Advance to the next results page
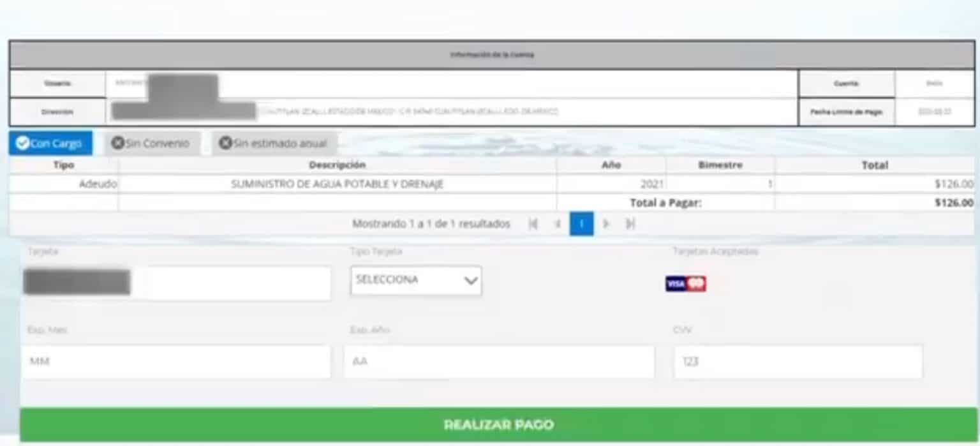This screenshot has width=980, height=446. 605,224
